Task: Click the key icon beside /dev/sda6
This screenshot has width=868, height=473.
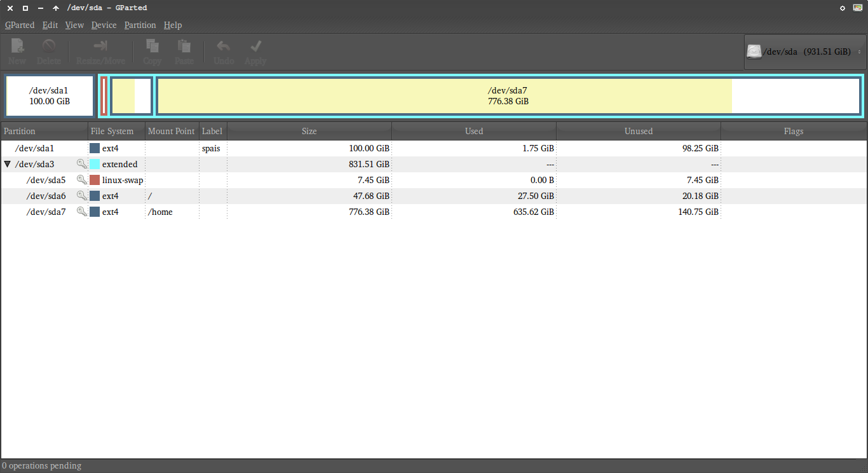Action: (82, 196)
